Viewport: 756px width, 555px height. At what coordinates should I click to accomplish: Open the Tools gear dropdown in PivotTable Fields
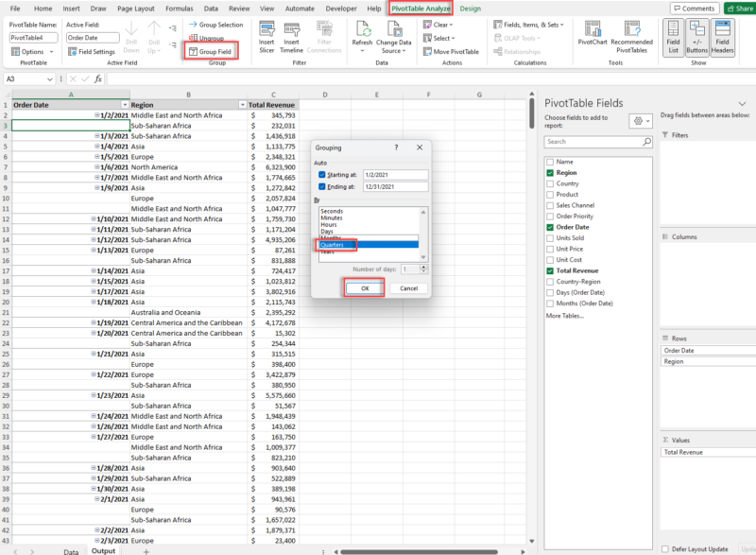[641, 119]
